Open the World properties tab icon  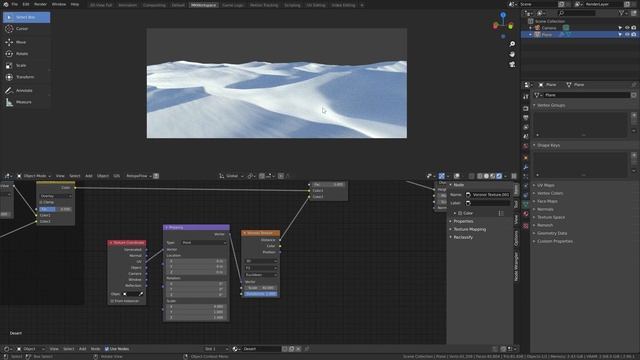526,146
